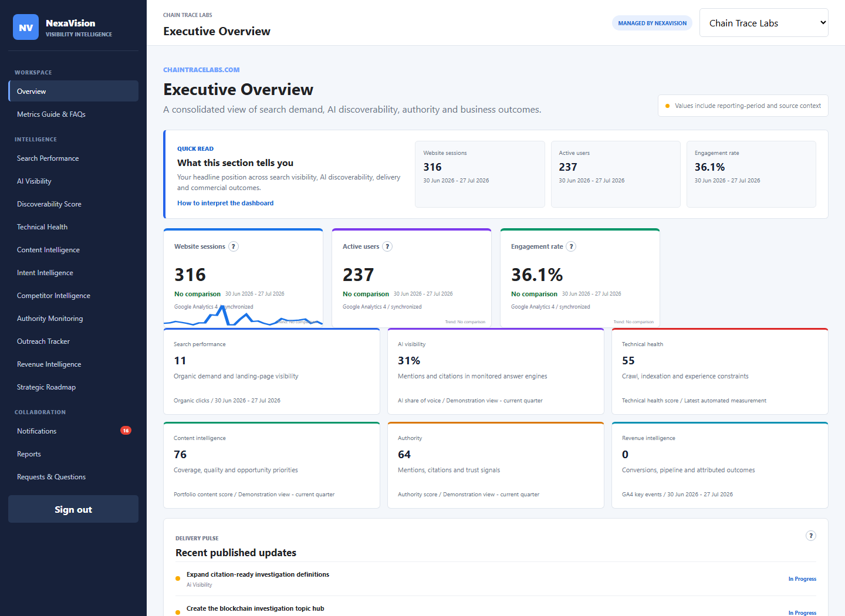Open Notifications in sidebar
This screenshot has width=845, height=616.
73,431
